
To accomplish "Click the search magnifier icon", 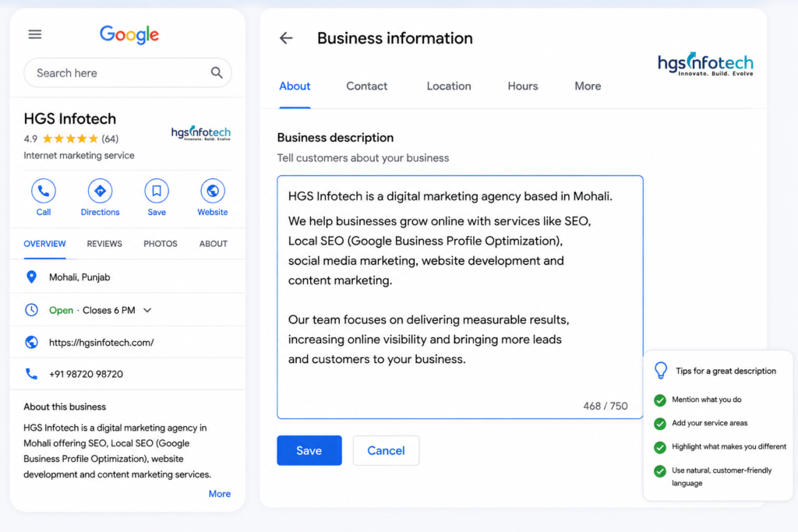I will [x=217, y=72].
